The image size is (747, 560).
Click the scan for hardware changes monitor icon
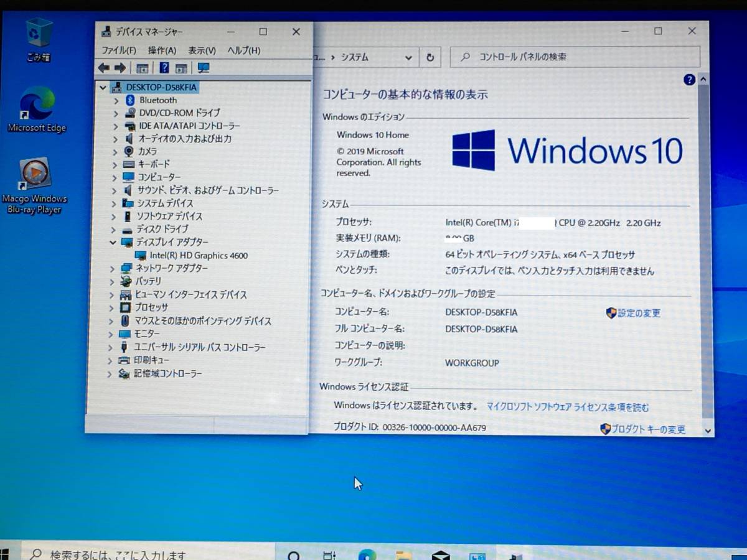[203, 68]
